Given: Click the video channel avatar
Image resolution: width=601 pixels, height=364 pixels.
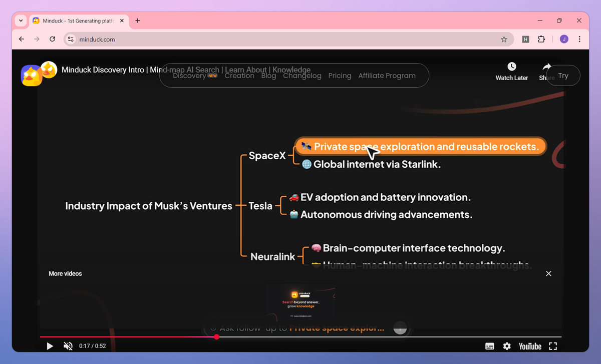Looking at the screenshot, I should 49,70.
